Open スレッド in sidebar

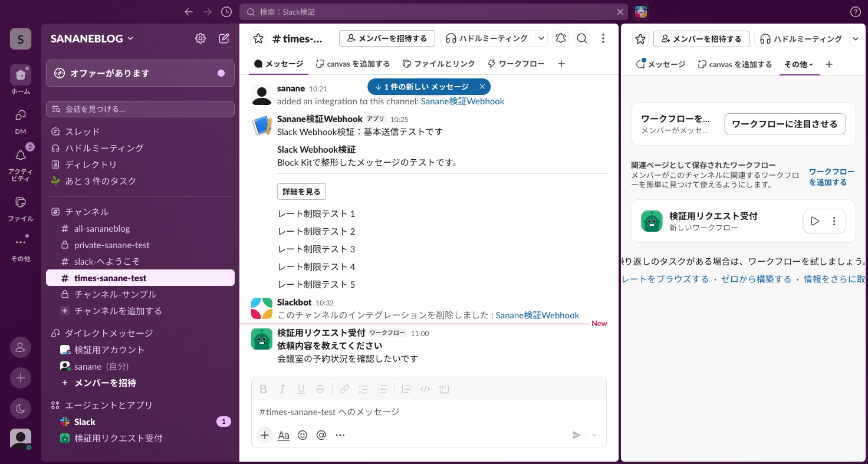140,131
